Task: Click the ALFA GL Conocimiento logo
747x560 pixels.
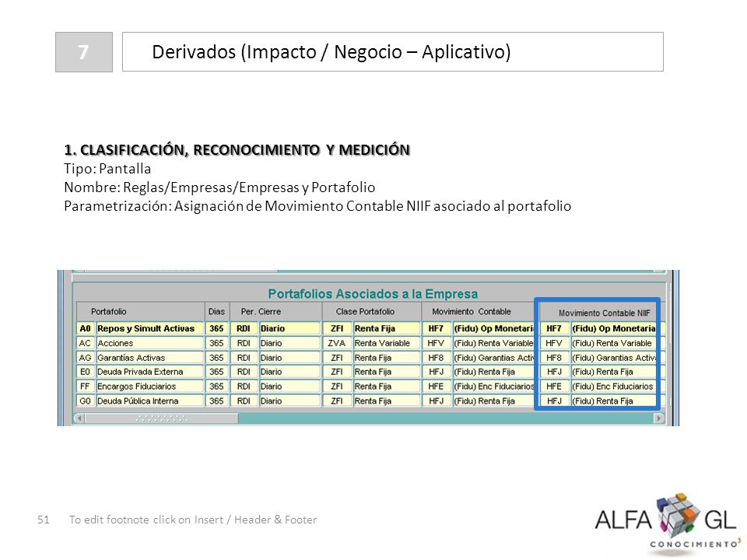Action: (x=668, y=523)
